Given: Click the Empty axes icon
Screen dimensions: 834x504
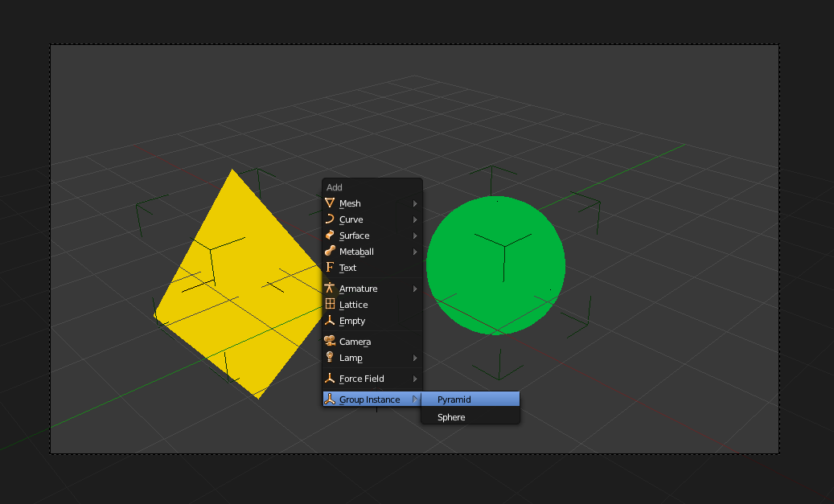Looking at the screenshot, I should [331, 321].
